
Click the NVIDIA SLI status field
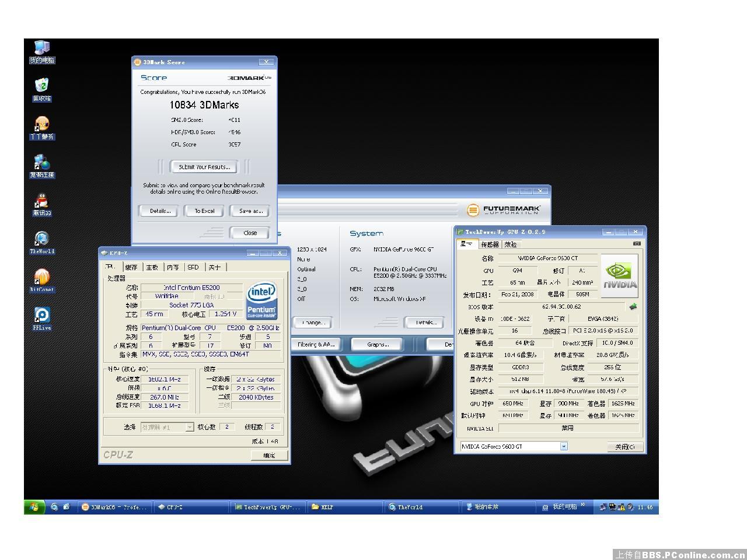click(568, 428)
